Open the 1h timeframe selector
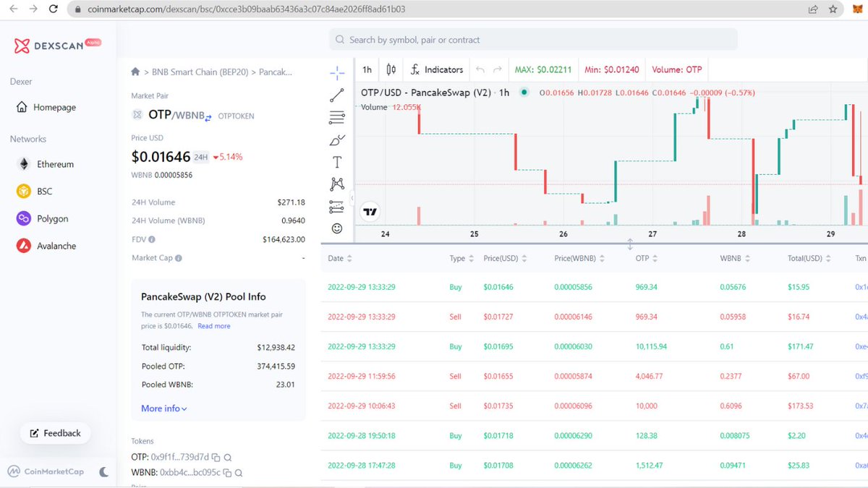The height and width of the screenshot is (488, 868). [367, 69]
